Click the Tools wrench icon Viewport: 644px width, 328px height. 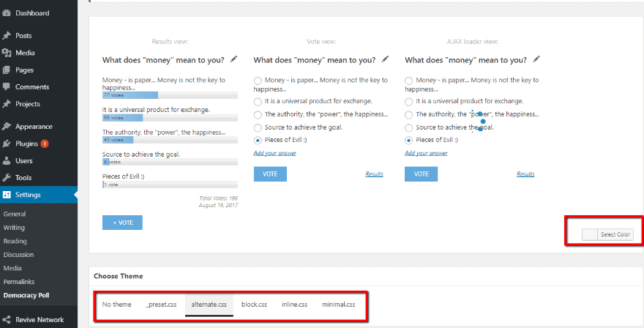(6, 178)
